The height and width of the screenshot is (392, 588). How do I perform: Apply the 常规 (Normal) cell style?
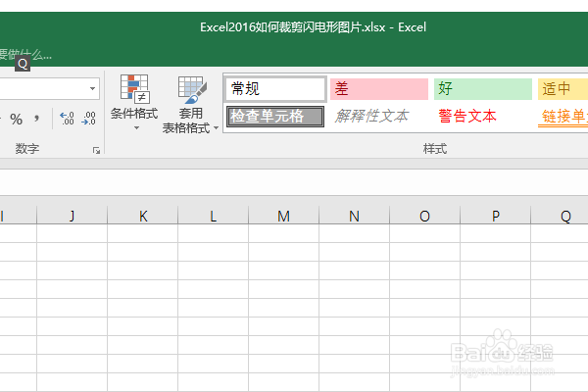point(275,89)
